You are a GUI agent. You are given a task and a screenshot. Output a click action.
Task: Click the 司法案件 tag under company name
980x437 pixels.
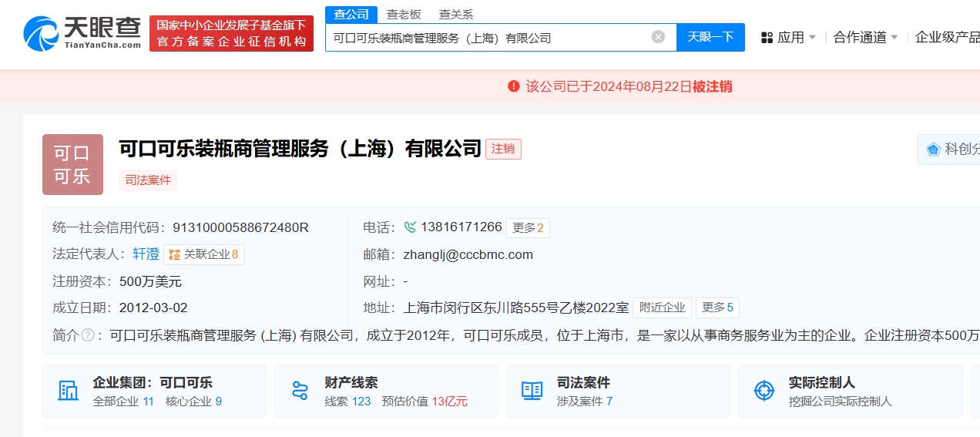(x=148, y=180)
